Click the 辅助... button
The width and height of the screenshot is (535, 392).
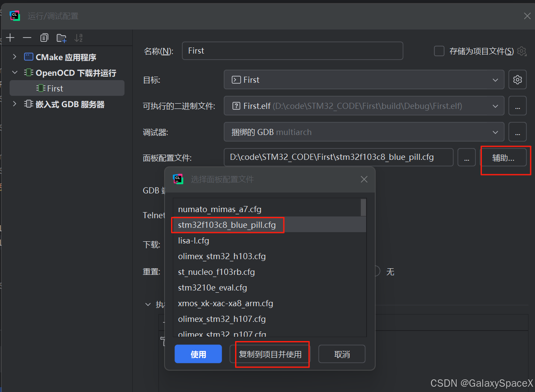[503, 158]
